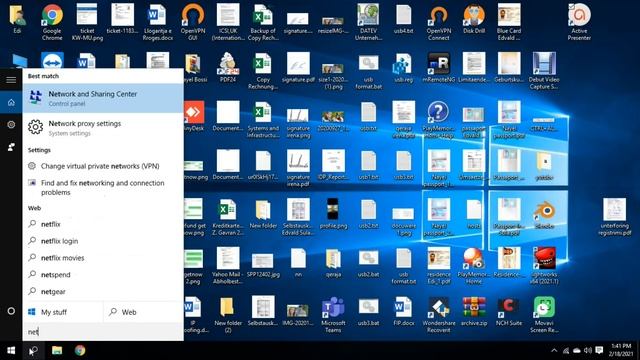Viewport: 640px width, 360px height.
Task: Click the Windows Start button
Action: click(x=11, y=351)
